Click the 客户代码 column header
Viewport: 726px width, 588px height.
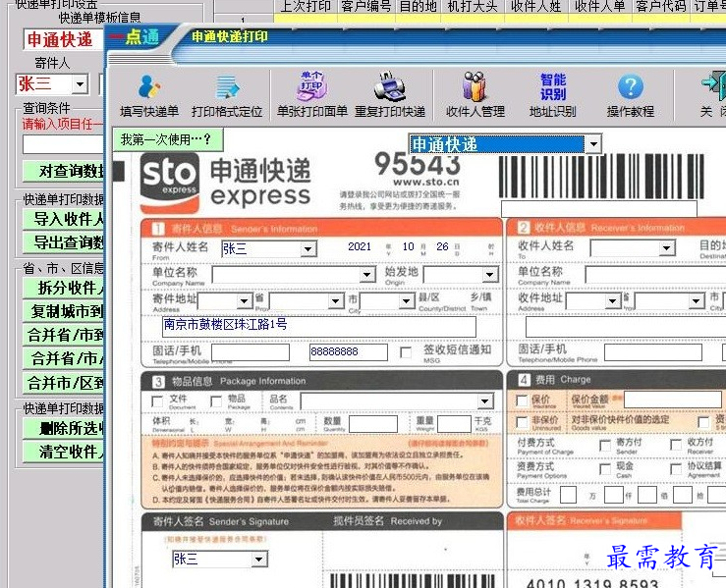click(661, 7)
